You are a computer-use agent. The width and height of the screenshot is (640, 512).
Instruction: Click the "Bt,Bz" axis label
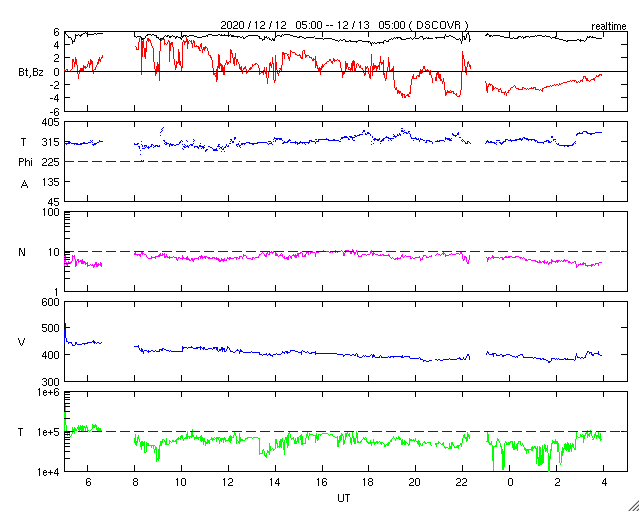point(31,75)
